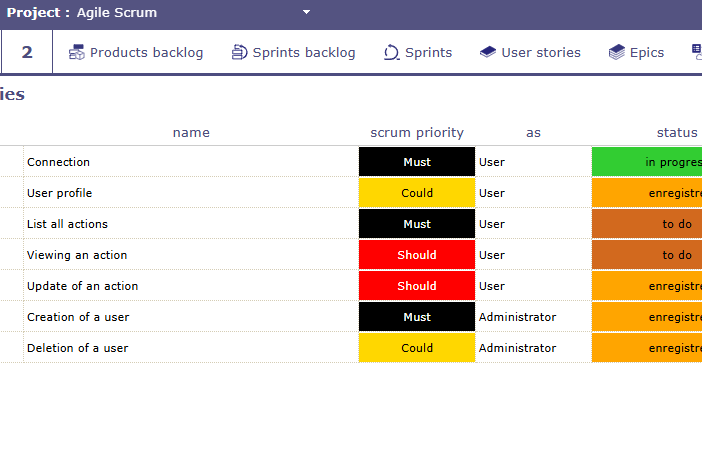The height and width of the screenshot is (468, 702).
Task: Click the Epics stack icon
Action: tap(617, 53)
